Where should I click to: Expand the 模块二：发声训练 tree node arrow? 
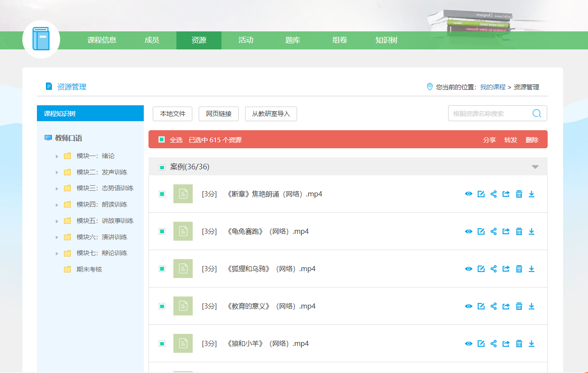coord(57,172)
